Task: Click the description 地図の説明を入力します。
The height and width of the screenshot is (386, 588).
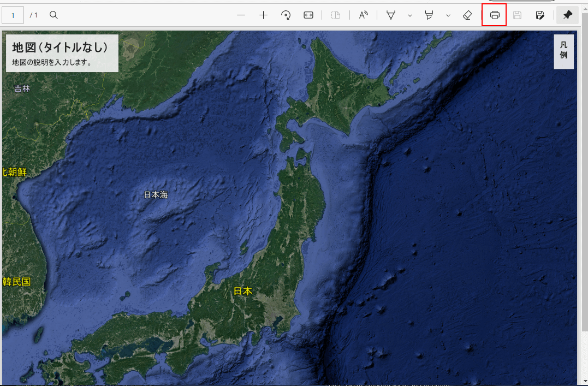Action: (x=52, y=62)
